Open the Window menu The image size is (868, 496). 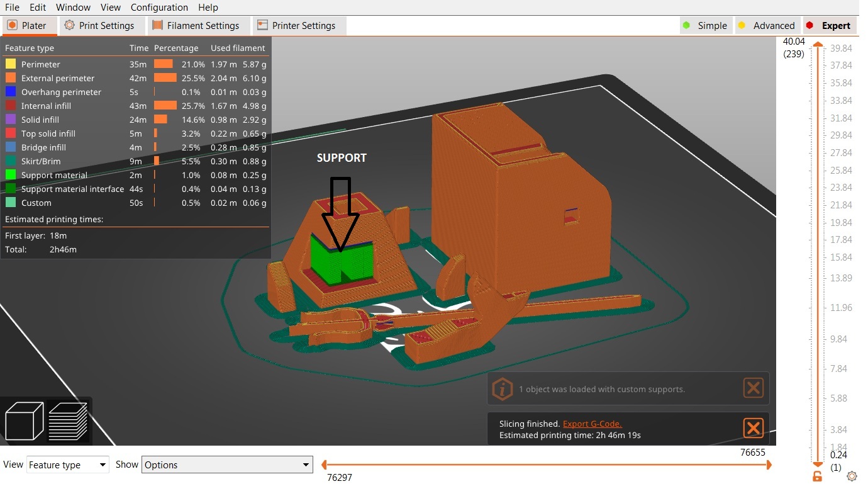point(73,8)
